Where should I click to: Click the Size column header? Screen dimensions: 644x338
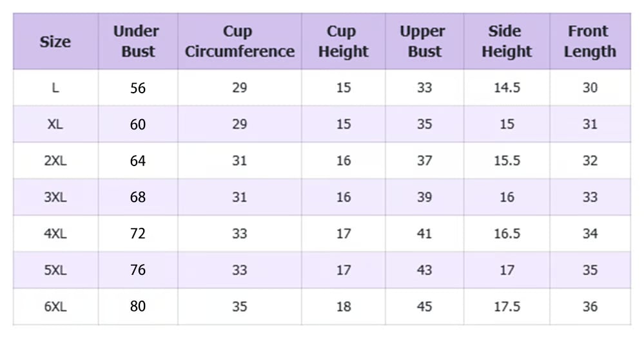pos(55,42)
